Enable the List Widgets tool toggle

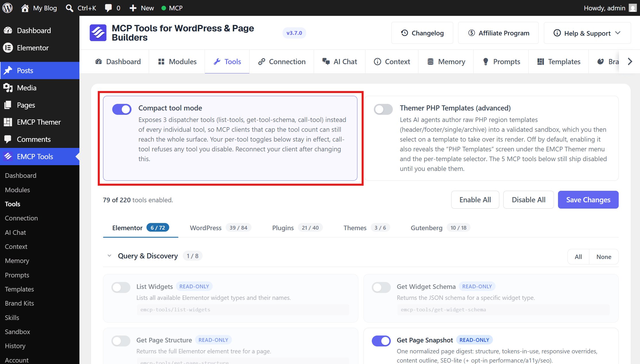coord(121,287)
